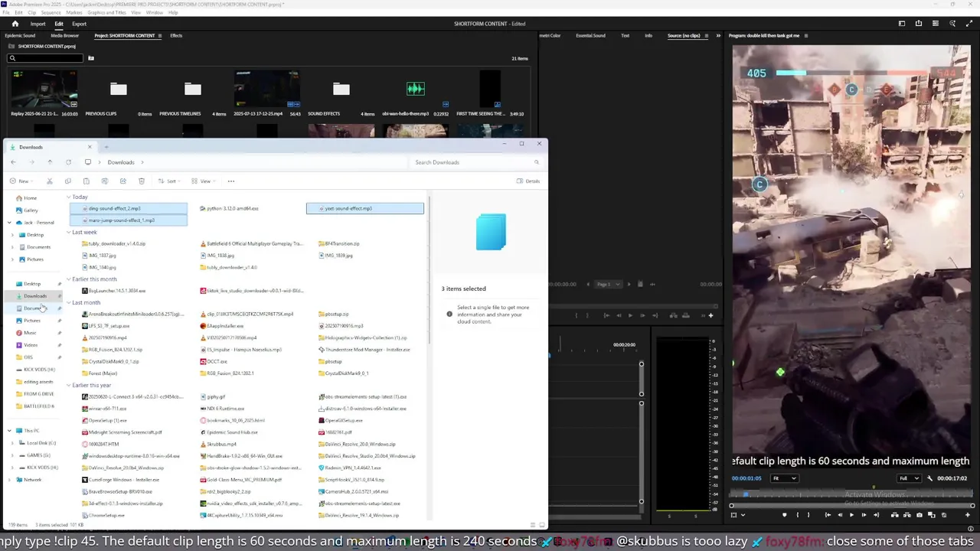Open Source Monitor Page 1 dropdown
This screenshot has height=551, width=980.
609,284
